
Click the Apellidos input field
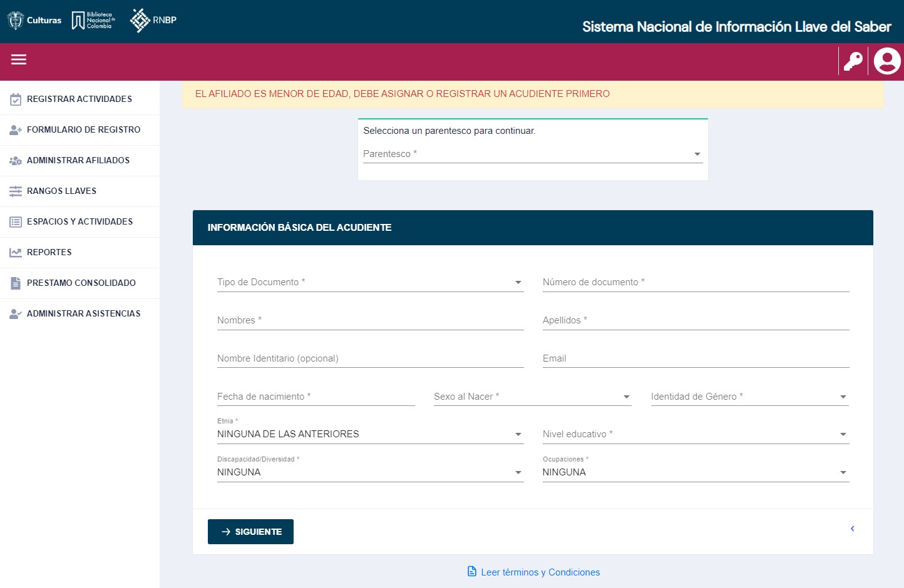[x=696, y=320]
